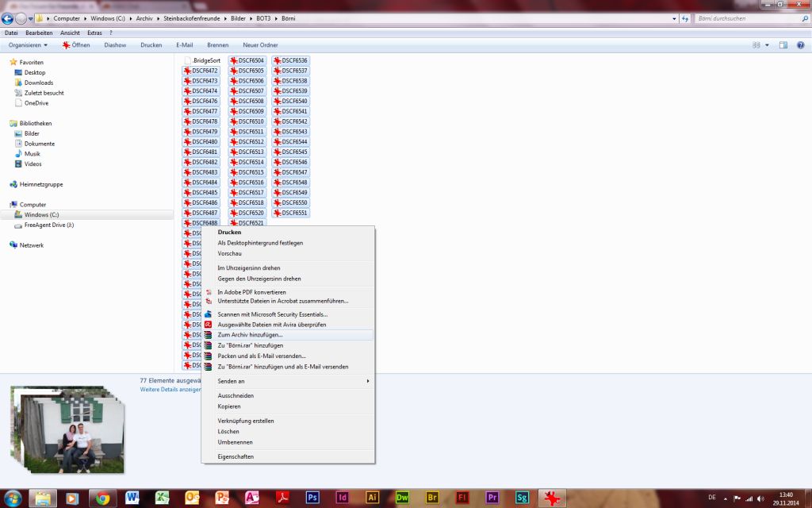The width and height of the screenshot is (812, 508).
Task: Select file DSCF6551
Action: [290, 213]
